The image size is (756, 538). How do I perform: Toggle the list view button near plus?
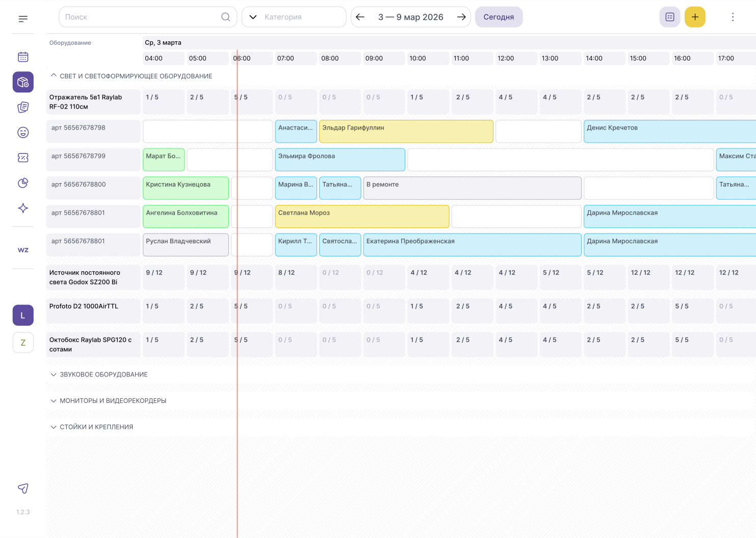tap(670, 17)
